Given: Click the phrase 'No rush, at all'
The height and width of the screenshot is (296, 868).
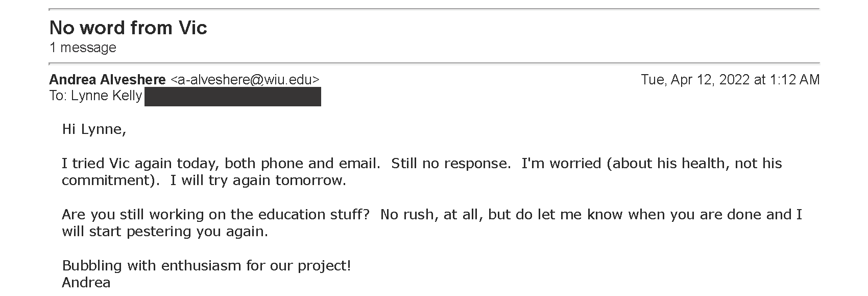Looking at the screenshot, I should pyautogui.click(x=430, y=215).
